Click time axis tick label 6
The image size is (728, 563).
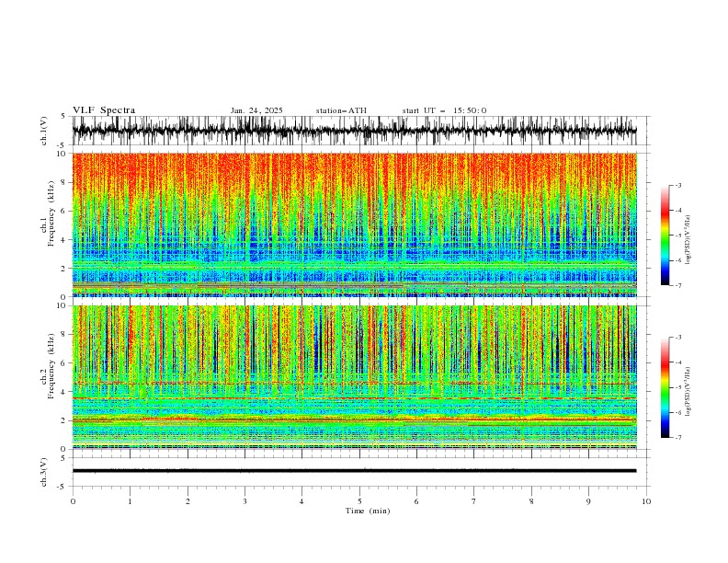tap(416, 501)
